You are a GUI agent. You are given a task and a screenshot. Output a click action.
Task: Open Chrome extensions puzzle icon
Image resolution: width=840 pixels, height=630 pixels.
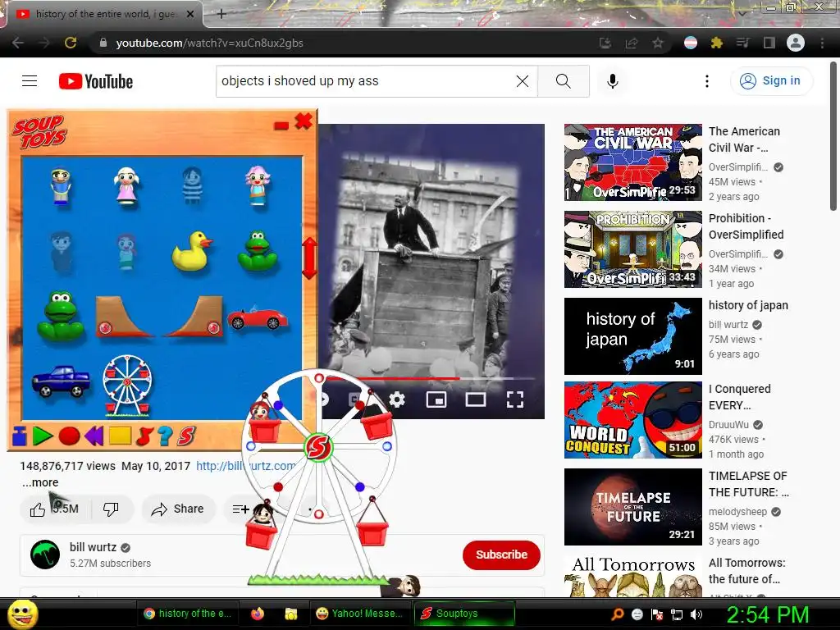point(717,43)
